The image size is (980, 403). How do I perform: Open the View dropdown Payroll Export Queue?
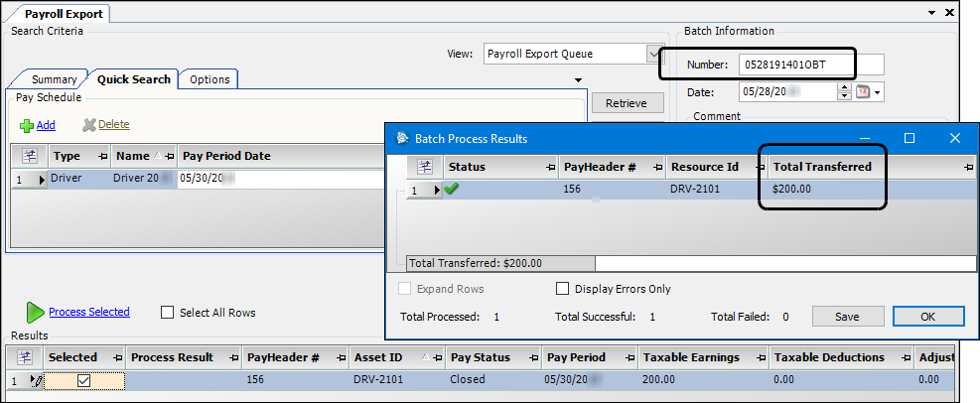click(x=654, y=54)
